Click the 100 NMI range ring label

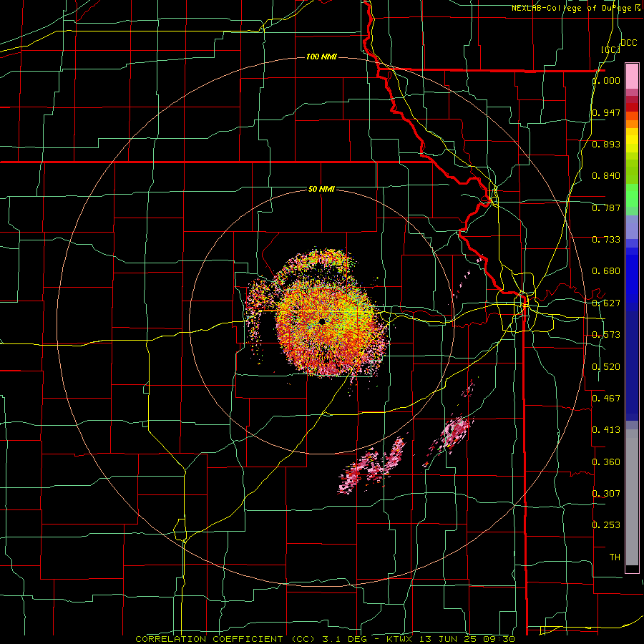[x=321, y=57]
